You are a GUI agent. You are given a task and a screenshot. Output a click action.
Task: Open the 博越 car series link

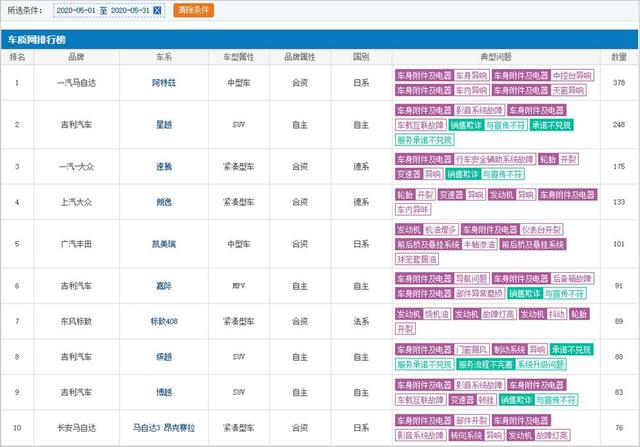164,392
